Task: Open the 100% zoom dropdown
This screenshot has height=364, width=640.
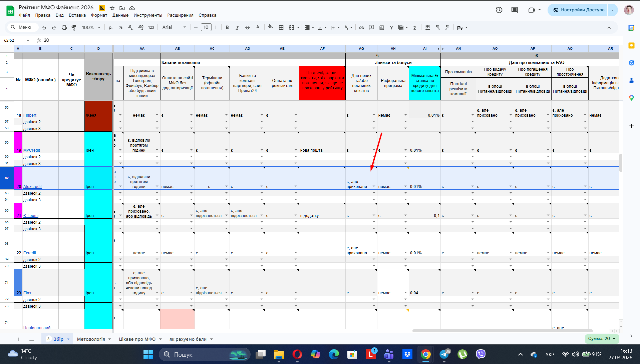Action: [91, 28]
